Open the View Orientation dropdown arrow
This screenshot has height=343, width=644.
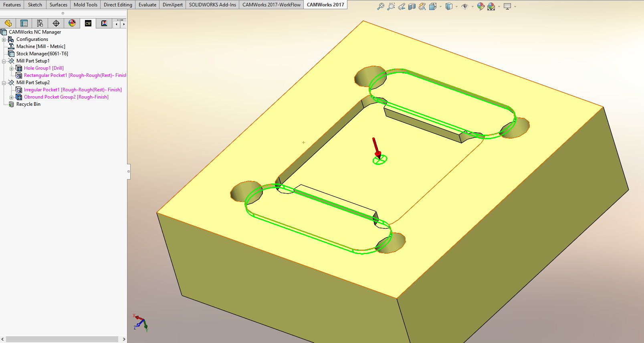click(440, 6)
